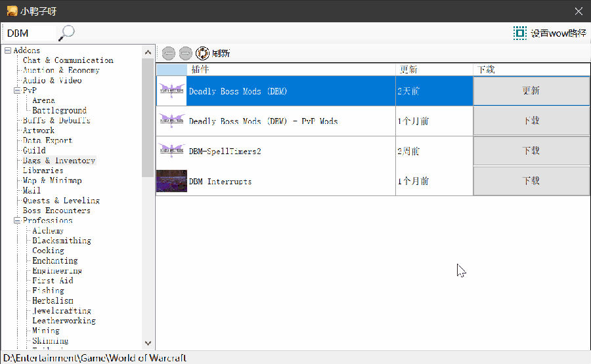Select the Leatherworking subcategory
591x364 pixels.
tap(64, 321)
